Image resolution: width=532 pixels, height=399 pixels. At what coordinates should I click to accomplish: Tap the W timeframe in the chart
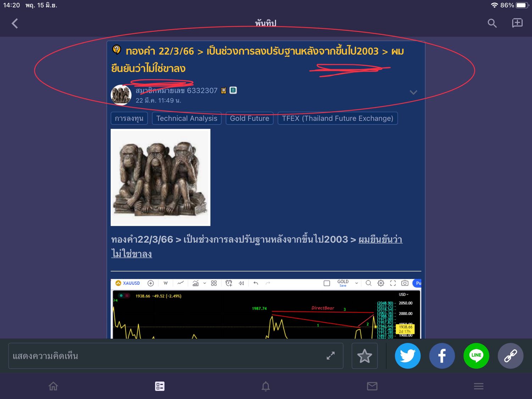(166, 283)
